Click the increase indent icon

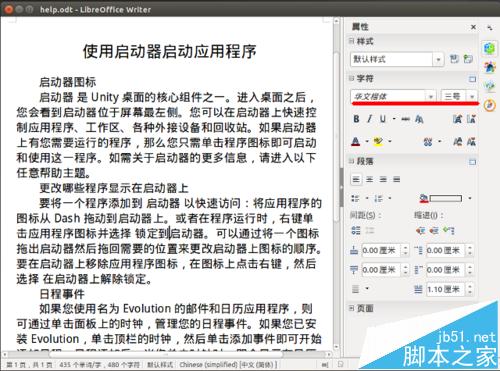[x=421, y=230]
